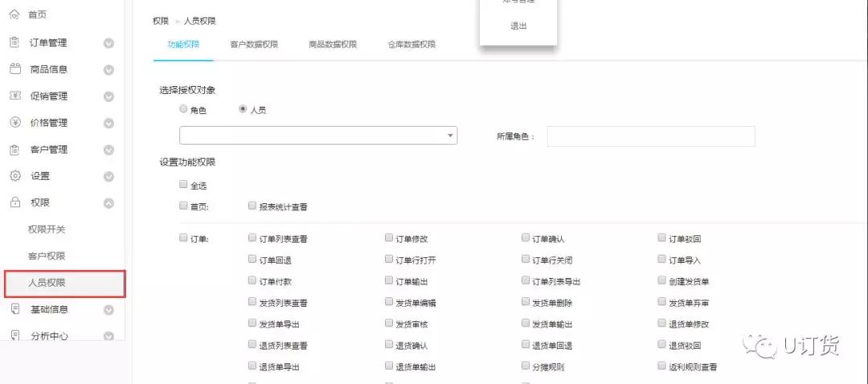The height and width of the screenshot is (384, 868).
Task: Click the yen coin icon beside 价格管理
Action: point(15,122)
